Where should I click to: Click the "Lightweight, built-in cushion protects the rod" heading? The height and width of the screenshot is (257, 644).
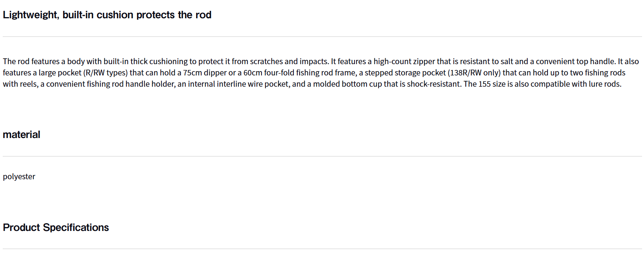[107, 15]
